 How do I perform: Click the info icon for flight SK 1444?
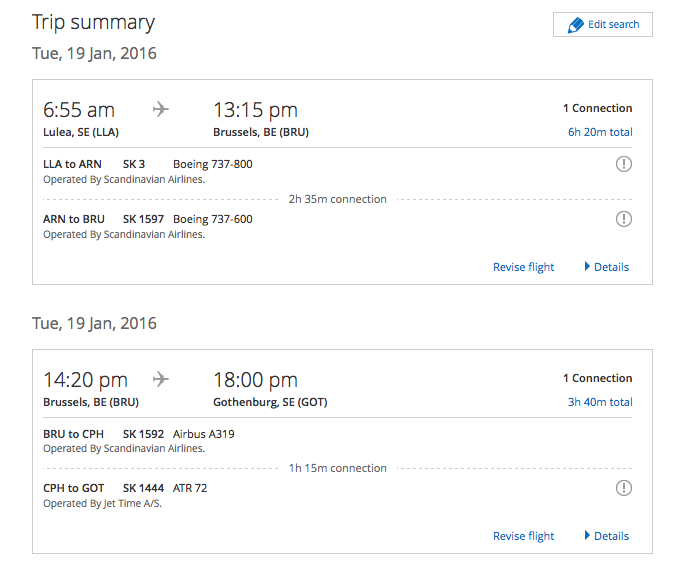624,488
